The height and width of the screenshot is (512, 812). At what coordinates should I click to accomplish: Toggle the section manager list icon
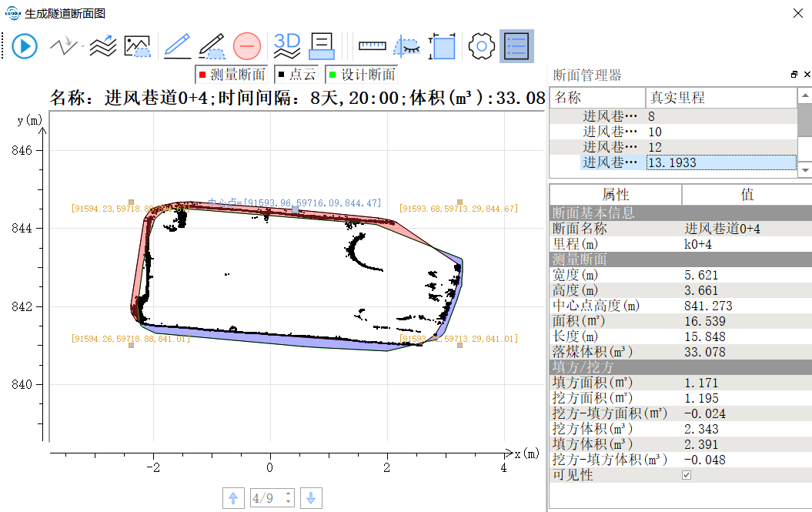tap(516, 46)
